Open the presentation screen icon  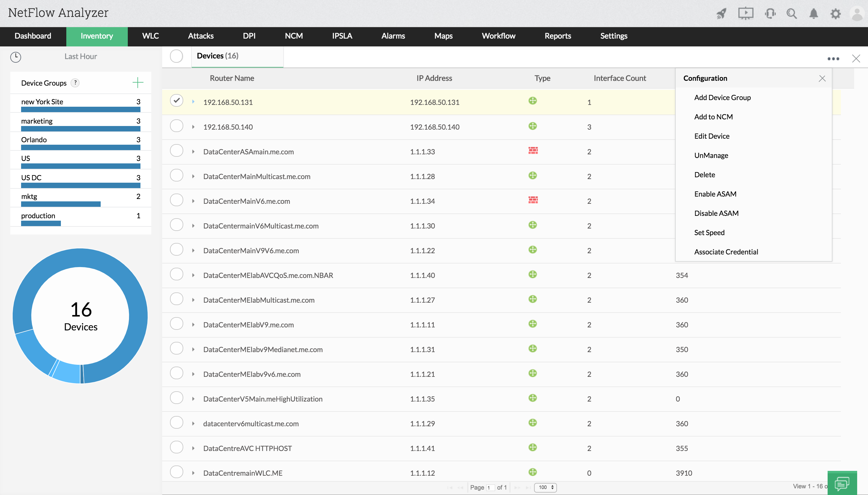point(746,14)
